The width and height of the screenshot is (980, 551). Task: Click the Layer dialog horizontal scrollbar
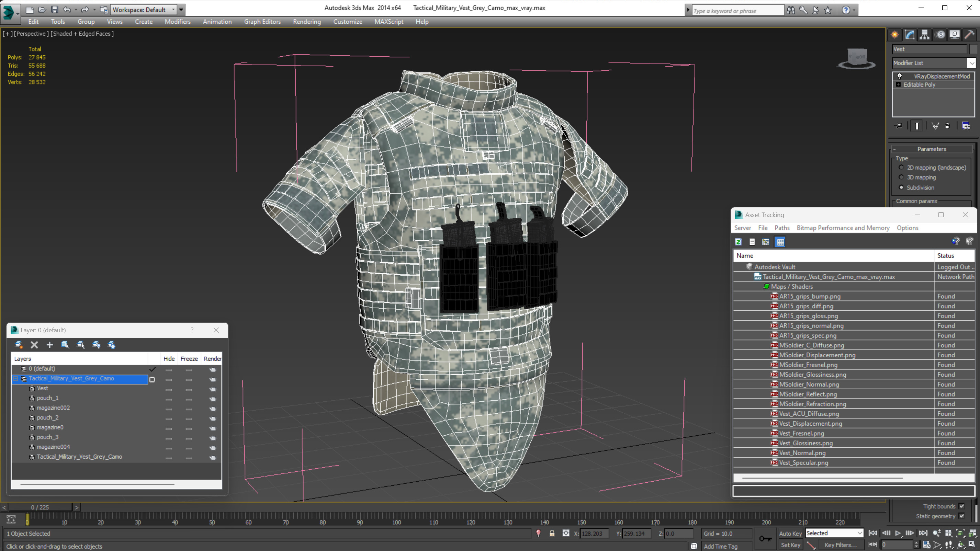(x=98, y=484)
